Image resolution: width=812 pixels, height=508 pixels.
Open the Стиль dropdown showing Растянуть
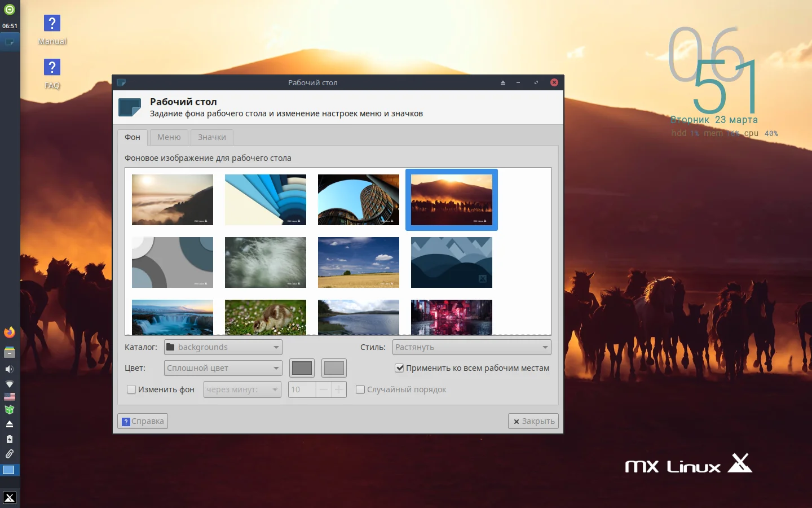(471, 347)
